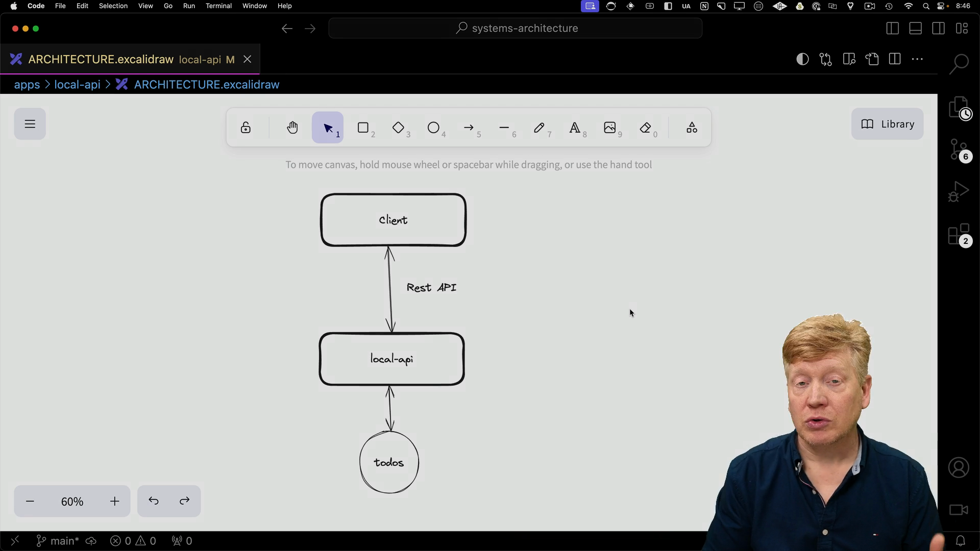
Task: Undo the last canvas action
Action: pos(154,501)
